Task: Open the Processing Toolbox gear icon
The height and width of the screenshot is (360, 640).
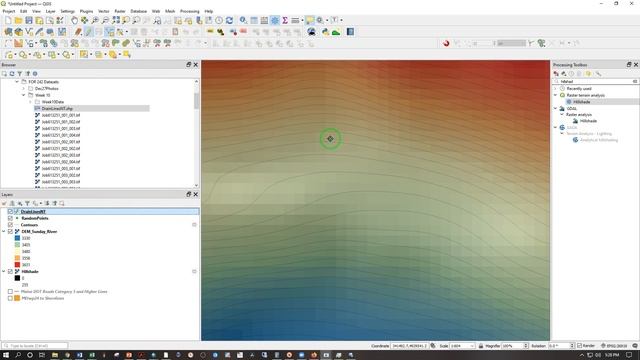Action: tap(275, 20)
